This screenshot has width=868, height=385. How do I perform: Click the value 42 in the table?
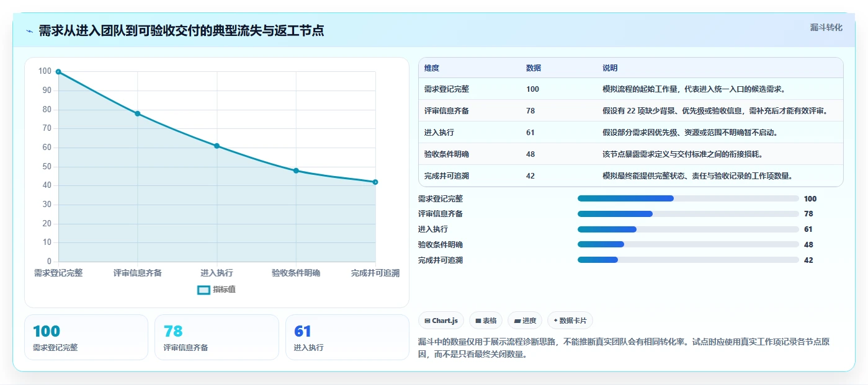pyautogui.click(x=530, y=176)
